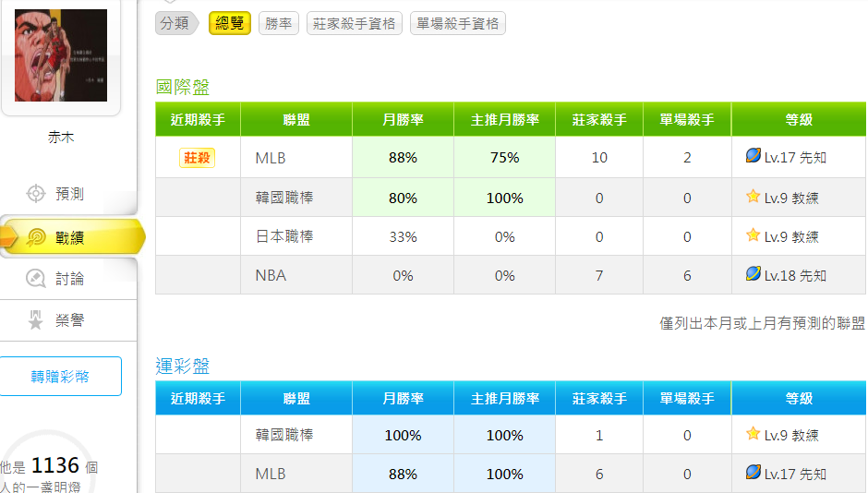This screenshot has height=493, width=868.
Task: Click 33% monthly rate for 日本職棒
Action: (403, 237)
